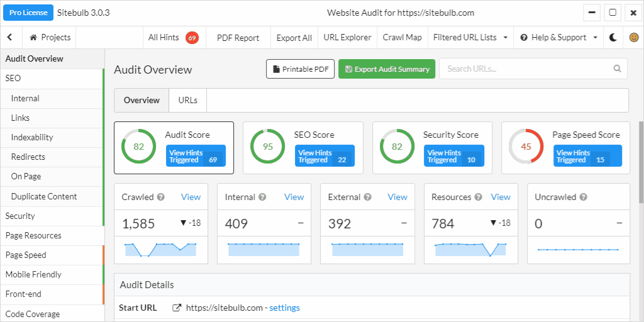The width and height of the screenshot is (644, 322).
Task: Click the Page Speed Score gauge
Action: (525, 147)
